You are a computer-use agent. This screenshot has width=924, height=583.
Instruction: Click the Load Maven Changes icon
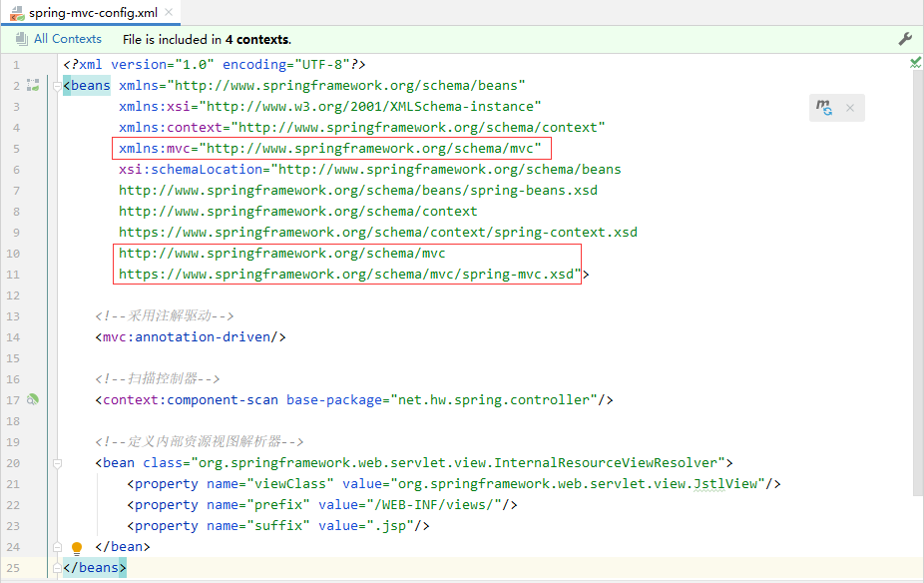click(x=824, y=108)
